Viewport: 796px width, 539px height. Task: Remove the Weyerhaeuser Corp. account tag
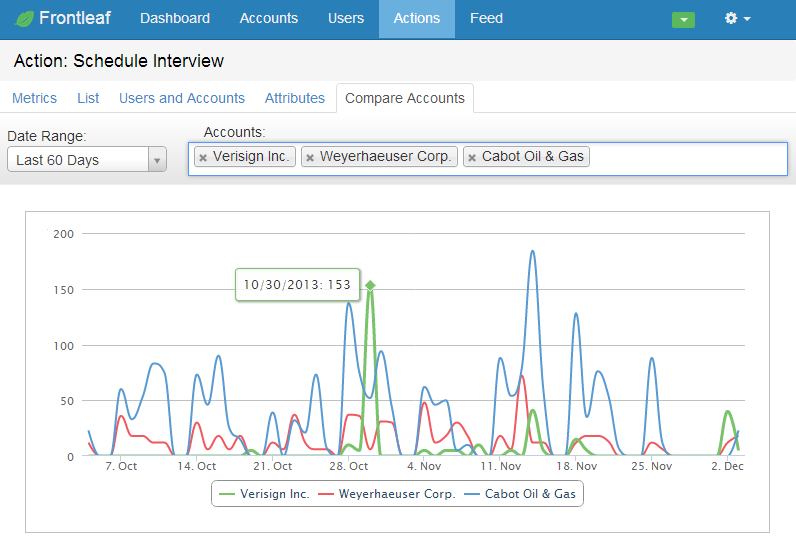pos(310,157)
